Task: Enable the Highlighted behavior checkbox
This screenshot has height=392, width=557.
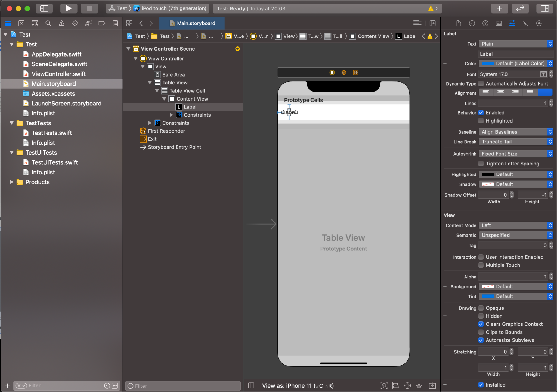Action: pyautogui.click(x=481, y=121)
